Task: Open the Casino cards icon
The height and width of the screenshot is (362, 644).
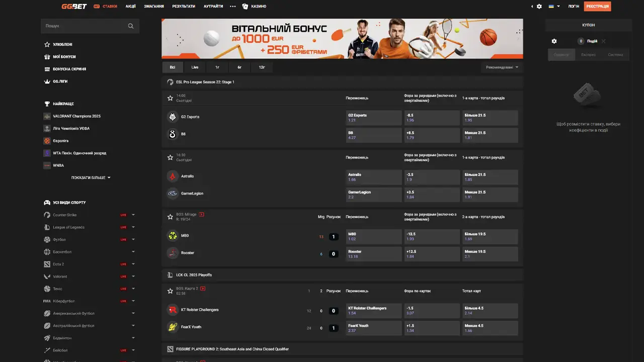Action: tap(246, 7)
